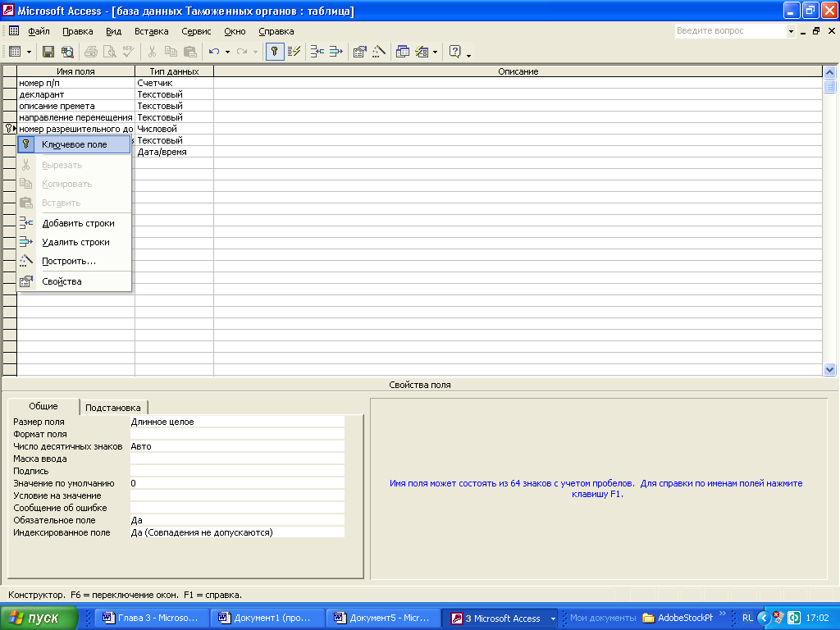Click the Дата/время data type cell
The height and width of the screenshot is (630, 840).
pyautogui.click(x=174, y=152)
